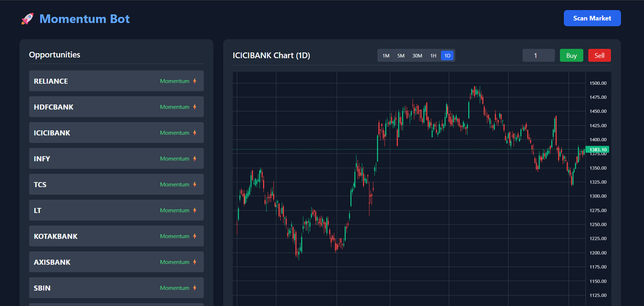Click the lightning bolt icon on LT row
644x306 pixels.
(195, 210)
